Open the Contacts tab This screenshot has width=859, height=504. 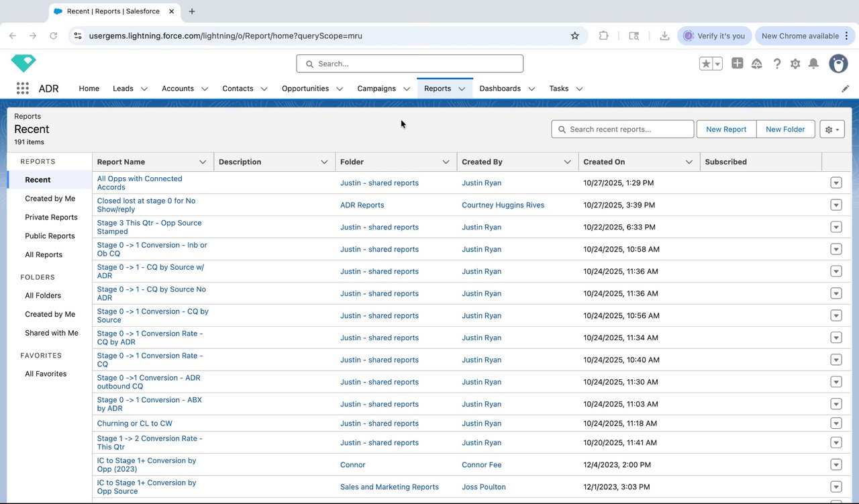pos(238,89)
